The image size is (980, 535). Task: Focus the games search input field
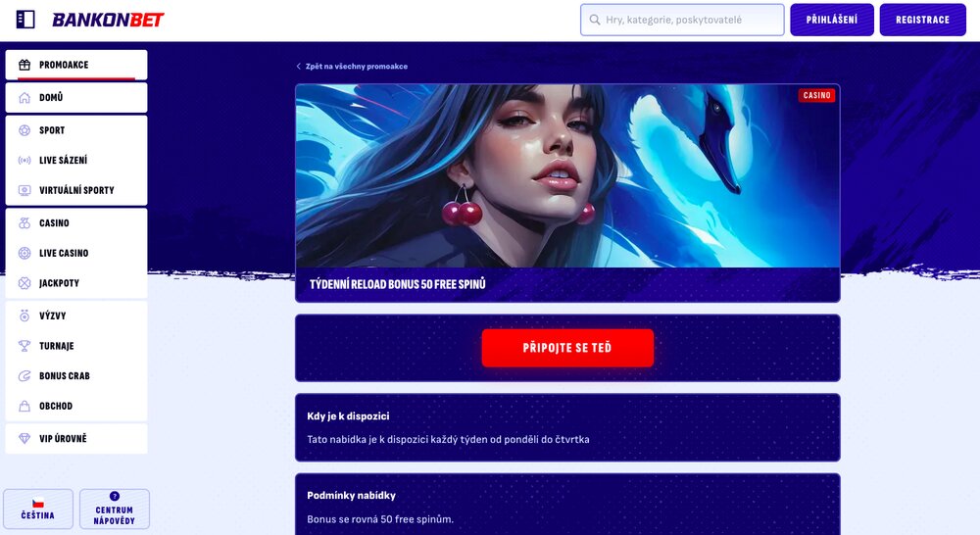(x=682, y=20)
